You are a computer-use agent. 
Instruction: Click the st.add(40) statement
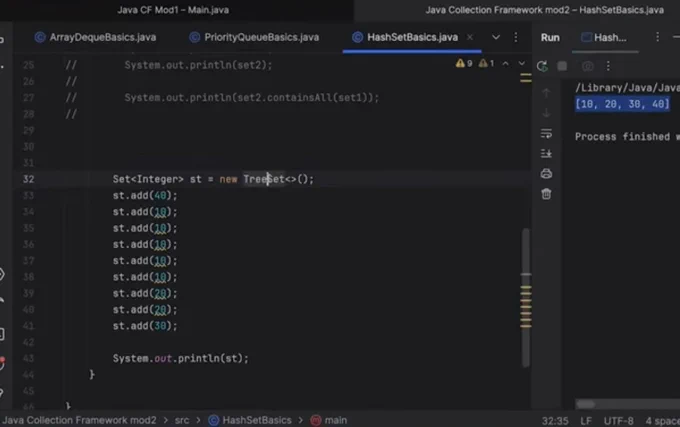coord(145,196)
